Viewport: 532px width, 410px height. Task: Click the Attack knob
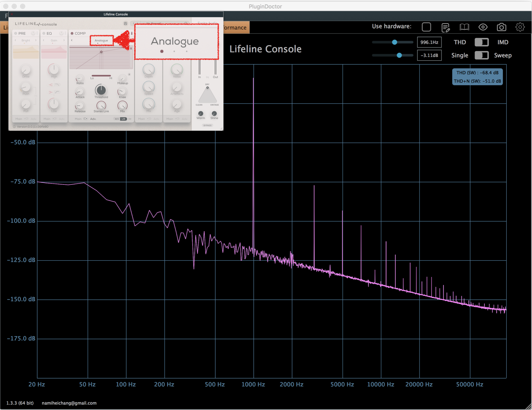pyautogui.click(x=80, y=92)
